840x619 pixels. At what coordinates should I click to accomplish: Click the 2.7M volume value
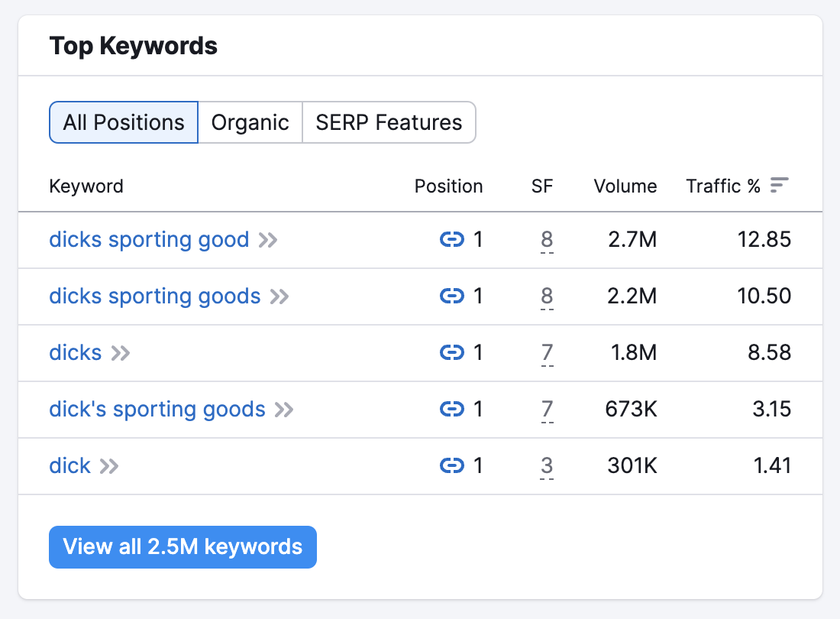pyautogui.click(x=632, y=239)
